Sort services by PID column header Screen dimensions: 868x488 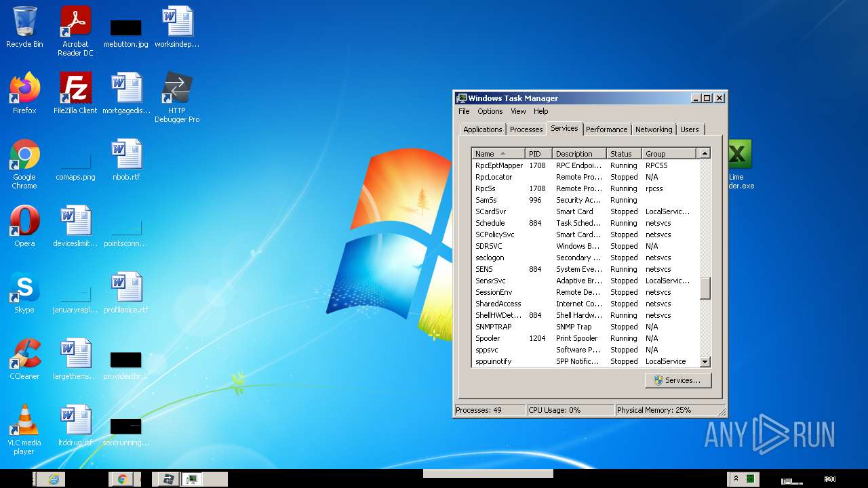[539, 154]
